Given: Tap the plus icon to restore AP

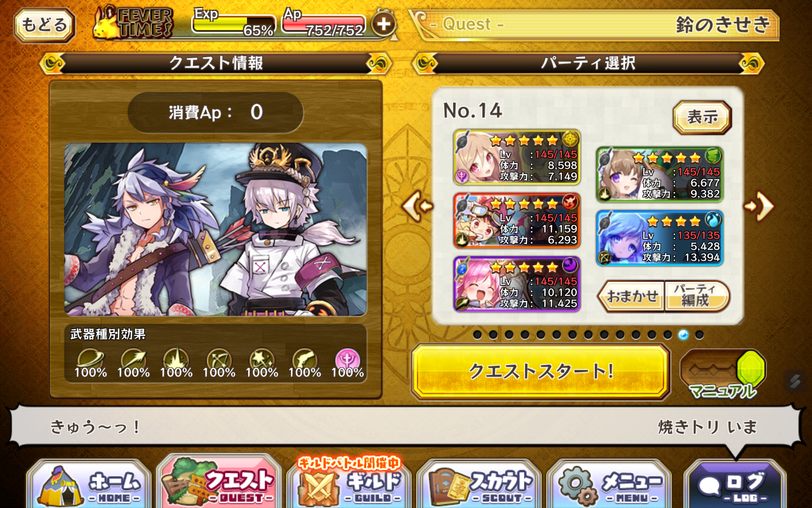Looking at the screenshot, I should click(384, 24).
